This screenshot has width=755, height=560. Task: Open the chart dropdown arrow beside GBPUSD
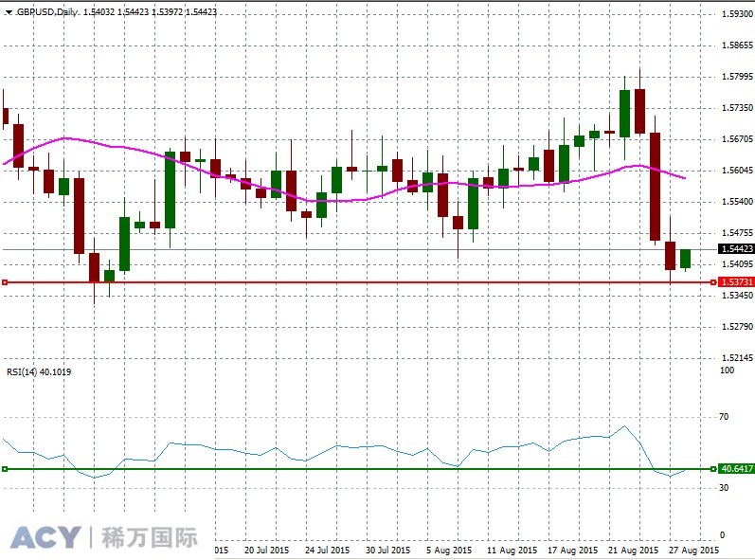click(9, 12)
